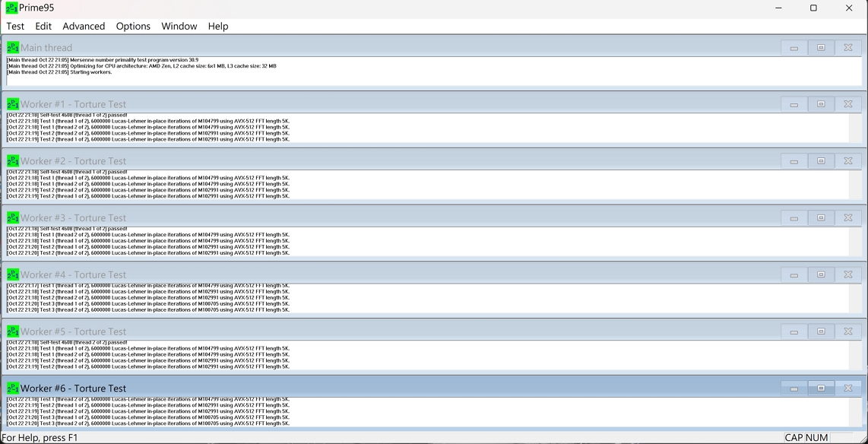
Task: Open the Help menu
Action: 218,26
